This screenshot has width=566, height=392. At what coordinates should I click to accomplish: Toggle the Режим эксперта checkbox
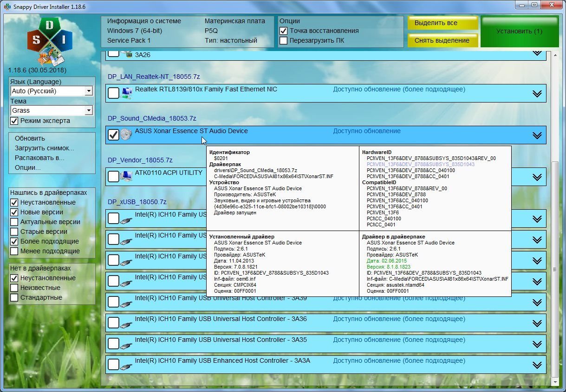pyautogui.click(x=14, y=121)
